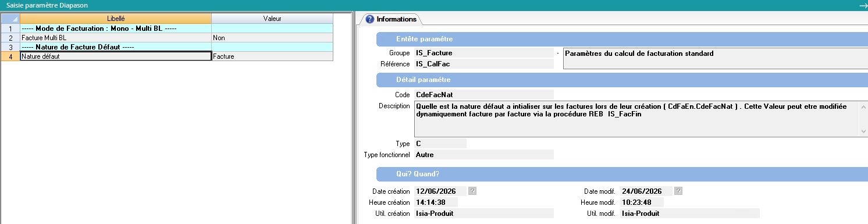Click inside the Description text area
Viewport: 868px width, 224px height.
point(636,119)
